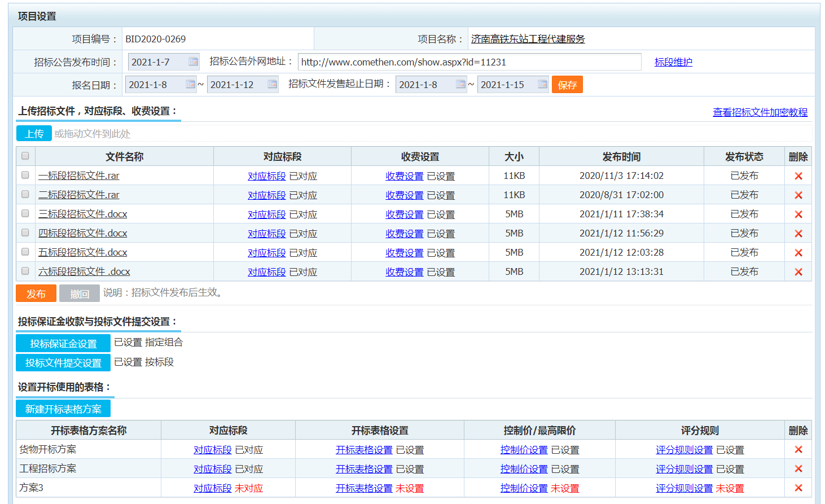Viewport: 825px width, 504px height.
Task: Click 对应标段 link for 货物开标方案
Action: coord(213,450)
